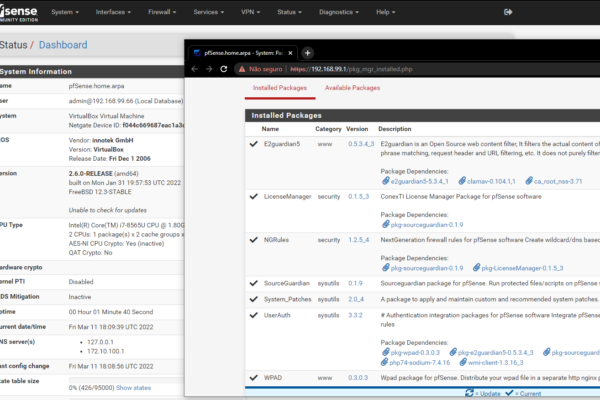Click the clamav-0.104.1,1 dependency link
This screenshot has height=400, width=600.
pyautogui.click(x=491, y=181)
